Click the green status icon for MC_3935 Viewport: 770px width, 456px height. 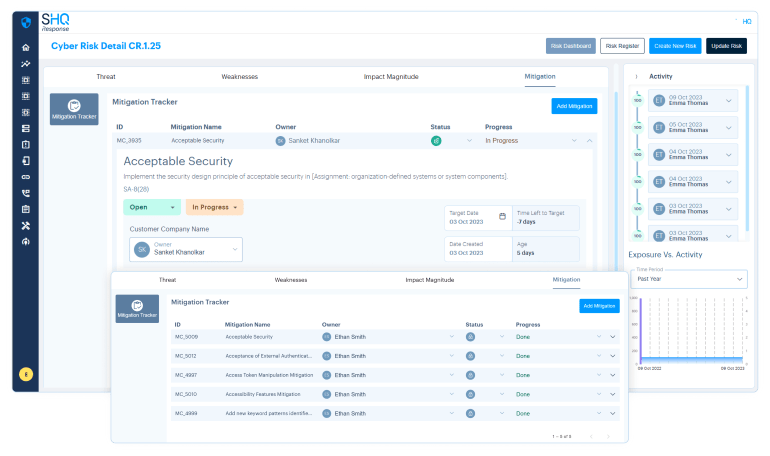tap(437, 141)
